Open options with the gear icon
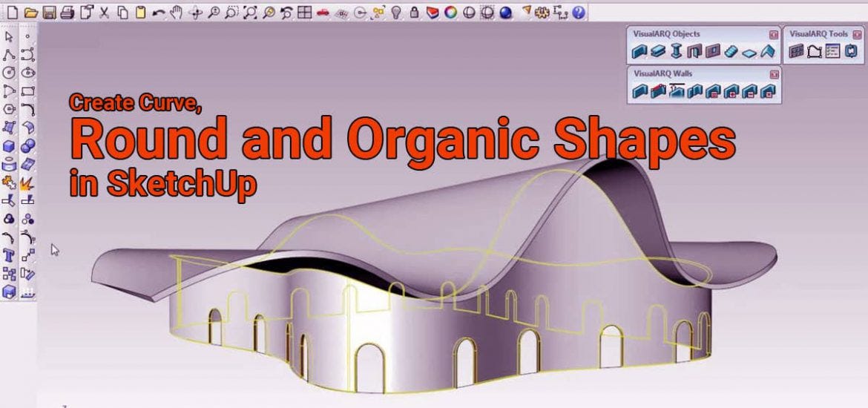 point(542,13)
